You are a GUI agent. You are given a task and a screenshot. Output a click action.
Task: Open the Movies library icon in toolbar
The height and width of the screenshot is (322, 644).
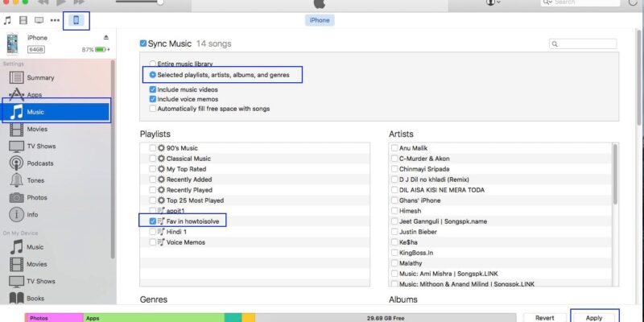coord(23,21)
